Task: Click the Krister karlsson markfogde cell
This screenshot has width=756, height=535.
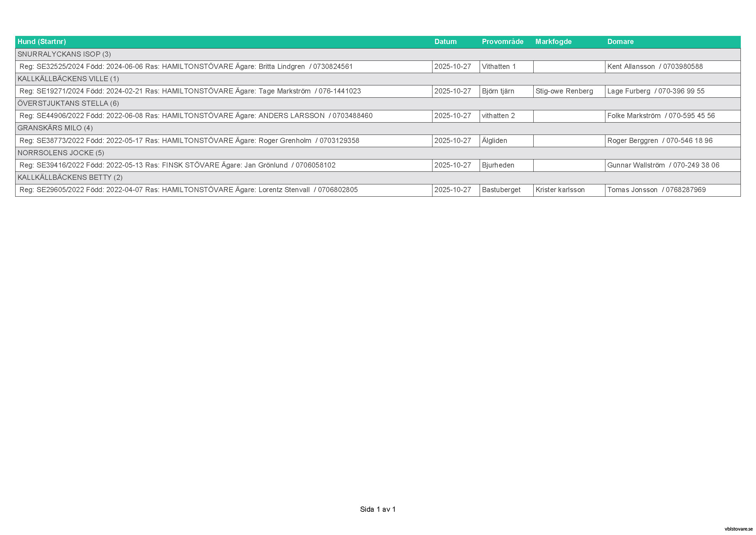Action: (560, 190)
